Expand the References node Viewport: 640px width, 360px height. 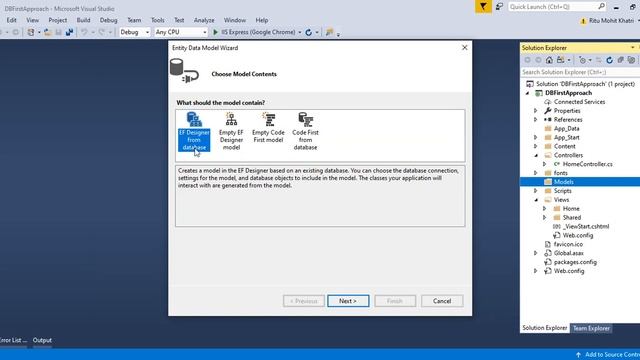point(536,120)
